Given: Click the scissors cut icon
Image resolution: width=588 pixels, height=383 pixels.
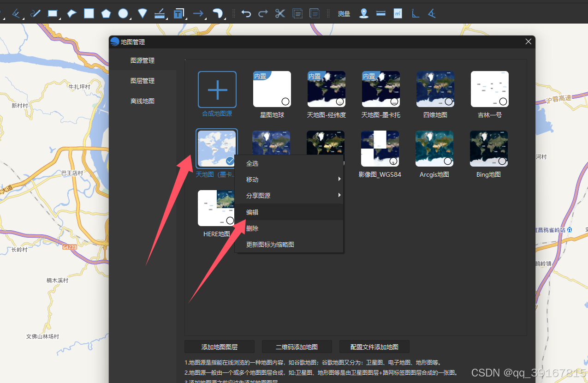Looking at the screenshot, I should [280, 13].
